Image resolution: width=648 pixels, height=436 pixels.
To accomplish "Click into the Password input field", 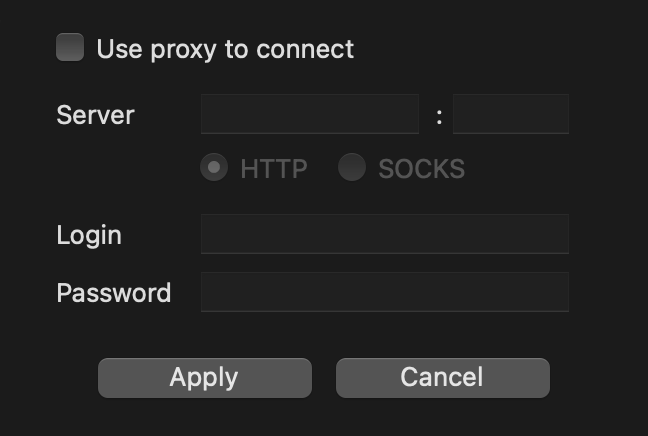I will tap(385, 293).
